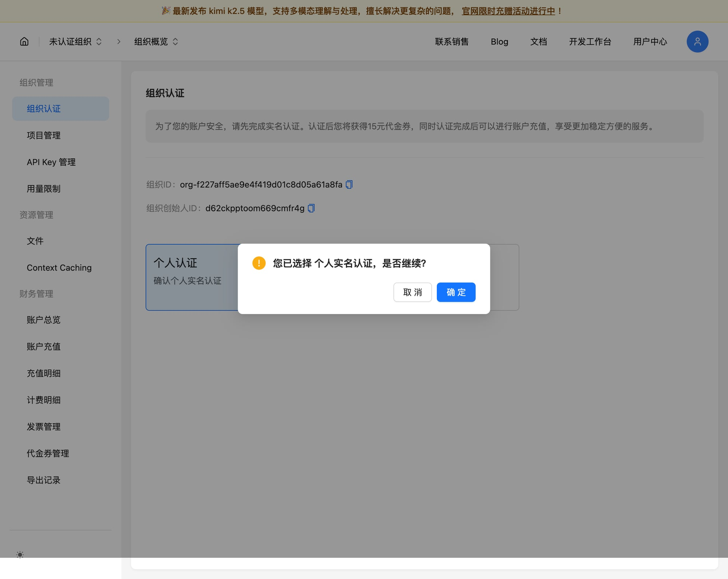The width and height of the screenshot is (728, 579).
Task: Select the 组织认证 sidebar entry
Action: coord(44,109)
